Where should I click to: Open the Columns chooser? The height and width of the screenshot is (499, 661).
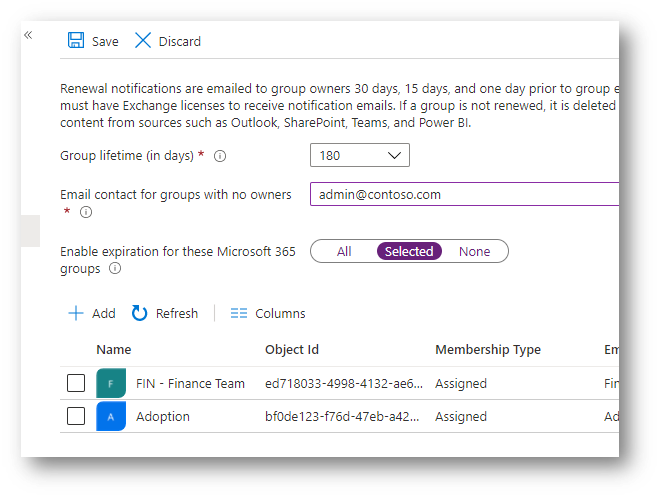pyautogui.click(x=268, y=313)
